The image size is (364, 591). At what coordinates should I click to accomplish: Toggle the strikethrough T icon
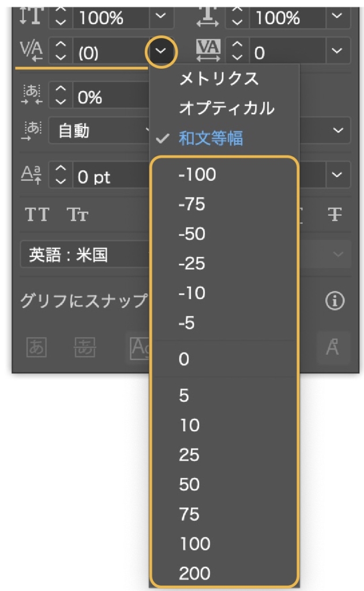point(335,215)
